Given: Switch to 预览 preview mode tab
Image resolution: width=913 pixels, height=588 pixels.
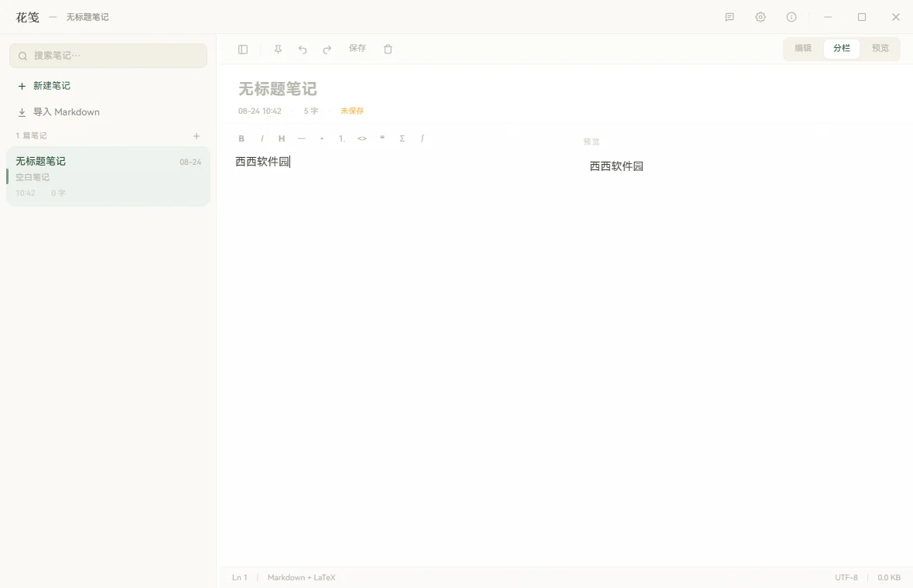Looking at the screenshot, I should (880, 48).
